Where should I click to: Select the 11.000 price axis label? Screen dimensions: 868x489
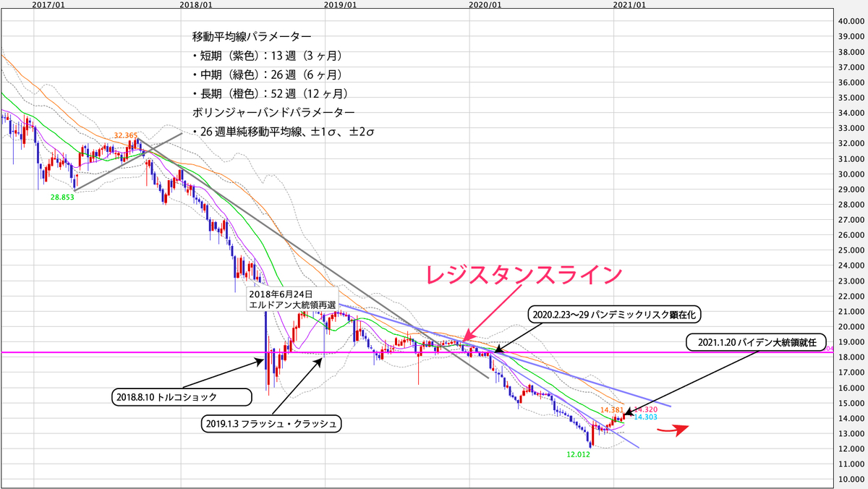pyautogui.click(x=851, y=464)
